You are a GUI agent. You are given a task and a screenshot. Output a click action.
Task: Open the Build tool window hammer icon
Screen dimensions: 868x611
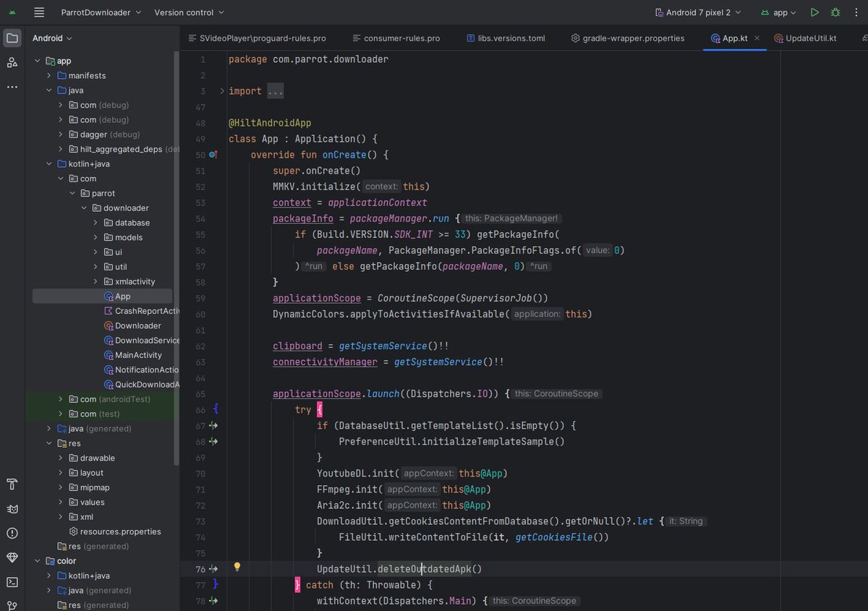point(12,484)
